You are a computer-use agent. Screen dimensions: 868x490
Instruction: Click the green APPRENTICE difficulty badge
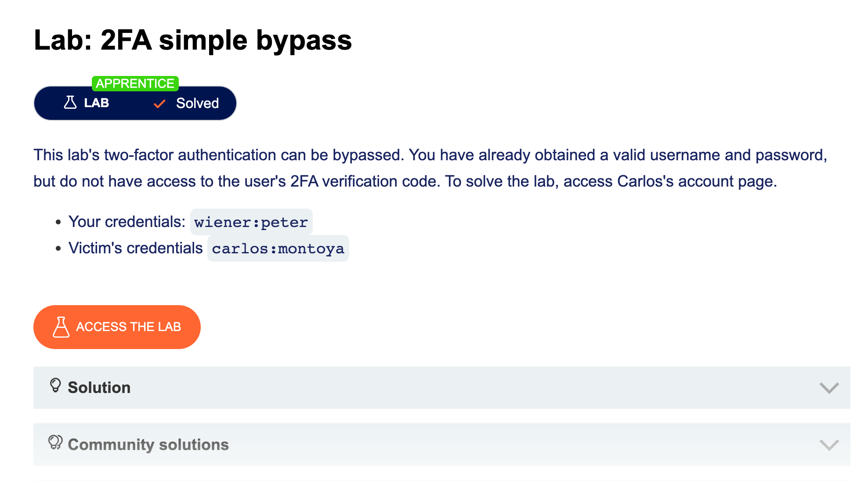[x=135, y=83]
